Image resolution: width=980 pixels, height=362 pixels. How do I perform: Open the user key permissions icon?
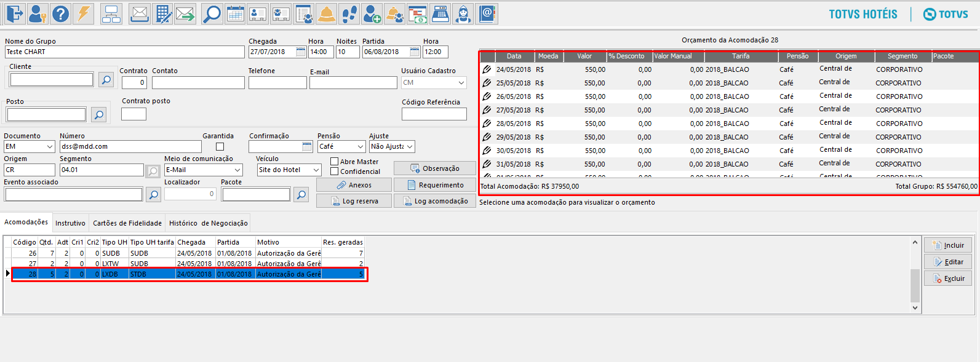point(38,14)
